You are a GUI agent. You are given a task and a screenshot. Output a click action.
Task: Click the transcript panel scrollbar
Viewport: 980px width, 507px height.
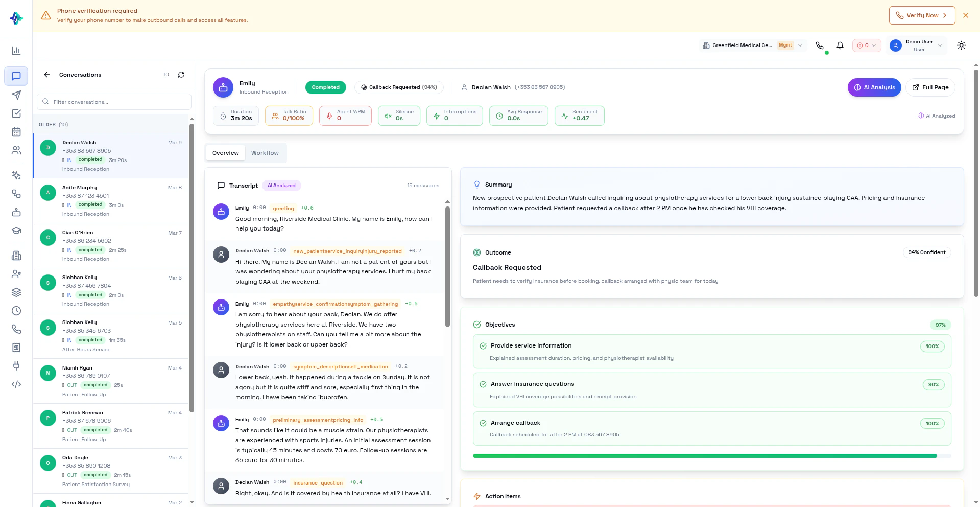pyautogui.click(x=448, y=266)
